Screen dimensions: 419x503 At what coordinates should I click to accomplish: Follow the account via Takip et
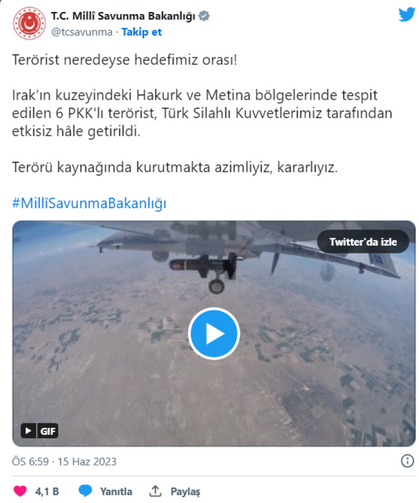(x=141, y=32)
